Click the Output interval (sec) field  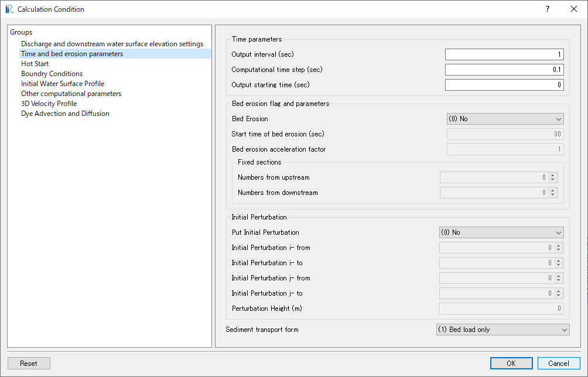504,54
